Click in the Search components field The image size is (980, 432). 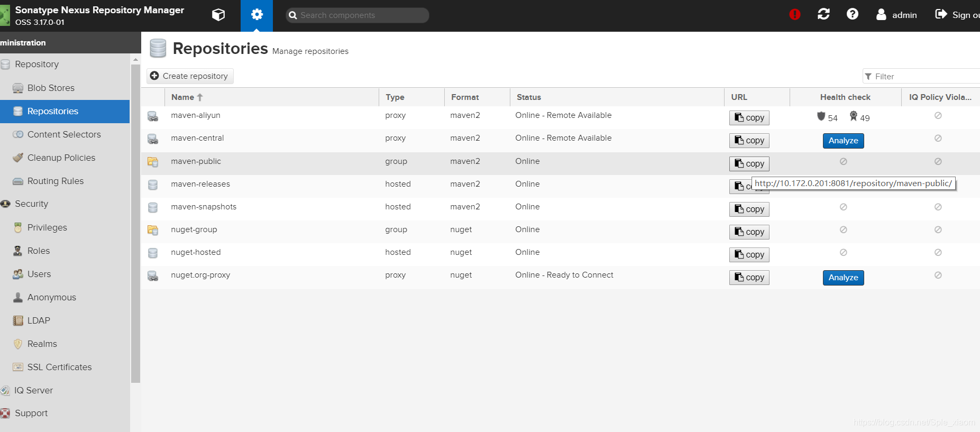(358, 15)
